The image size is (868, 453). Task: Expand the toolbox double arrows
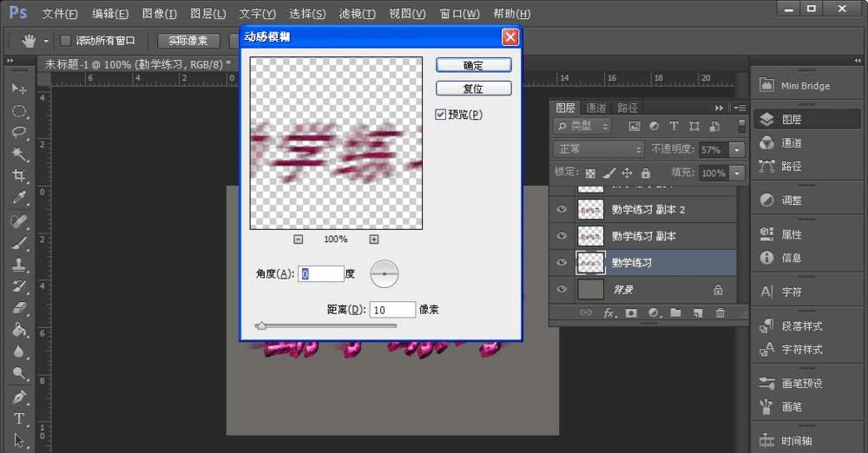tap(10, 61)
